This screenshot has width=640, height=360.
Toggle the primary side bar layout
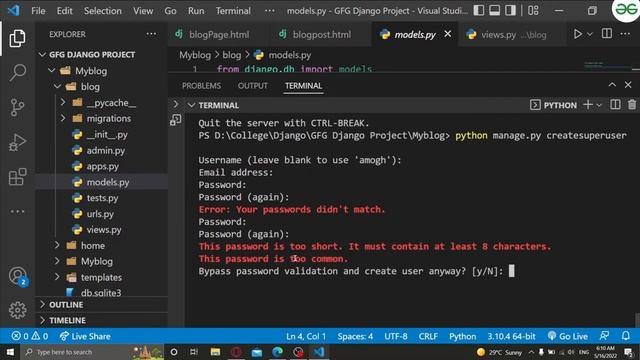coord(478,11)
